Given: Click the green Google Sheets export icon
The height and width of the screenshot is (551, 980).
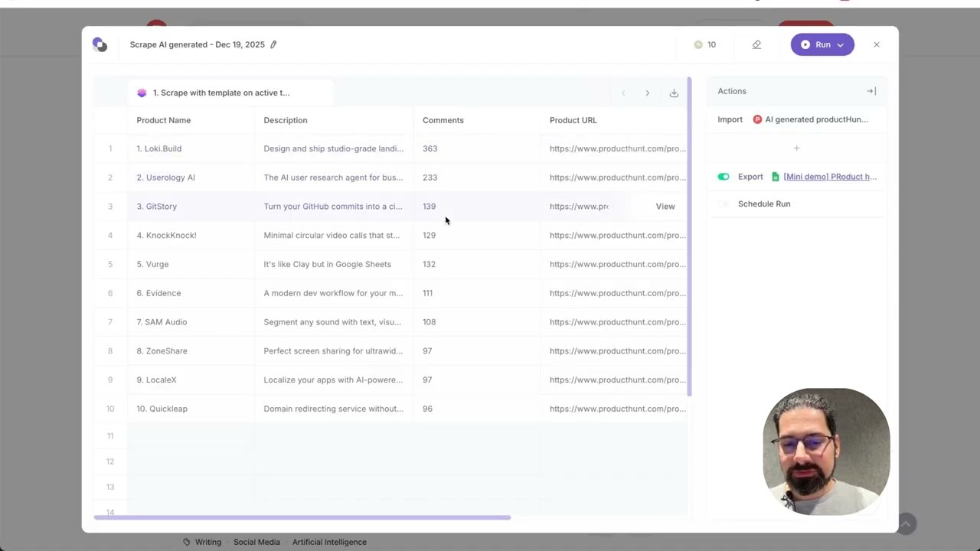Looking at the screenshot, I should tap(775, 177).
